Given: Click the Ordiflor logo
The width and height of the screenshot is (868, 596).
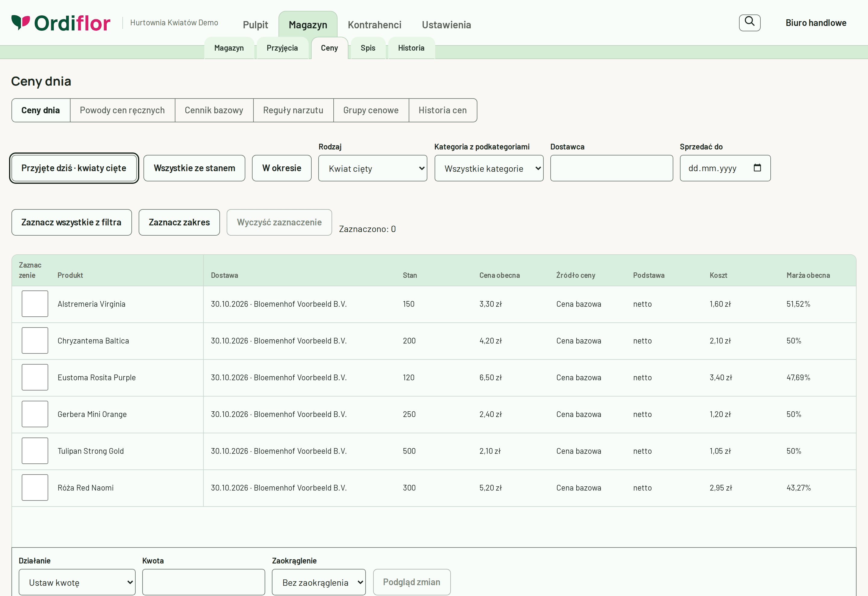Looking at the screenshot, I should click(61, 23).
